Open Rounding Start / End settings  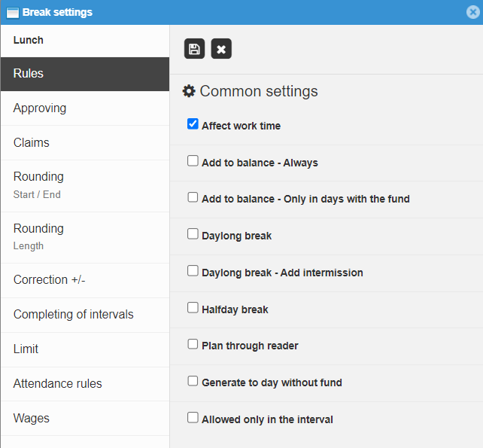(x=85, y=186)
